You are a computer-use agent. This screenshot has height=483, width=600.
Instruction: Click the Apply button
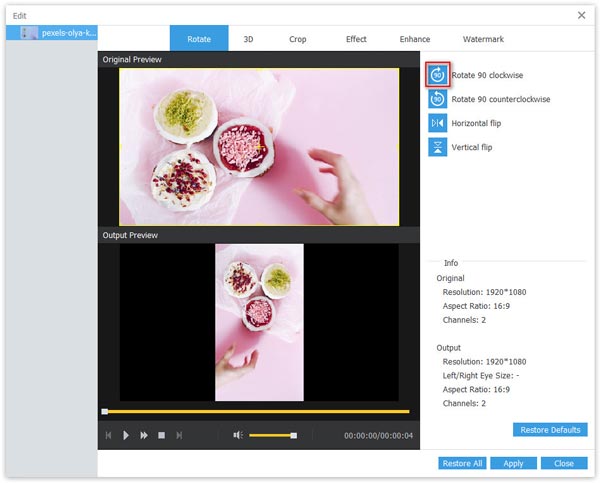tap(513, 463)
